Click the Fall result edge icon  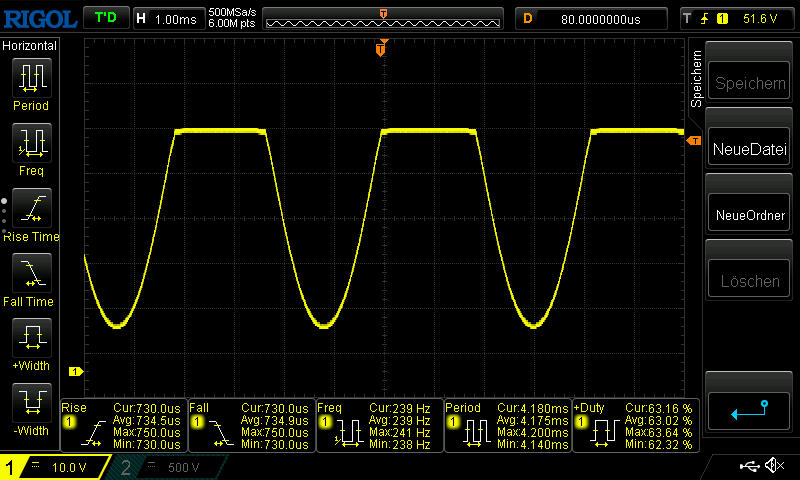[221, 434]
